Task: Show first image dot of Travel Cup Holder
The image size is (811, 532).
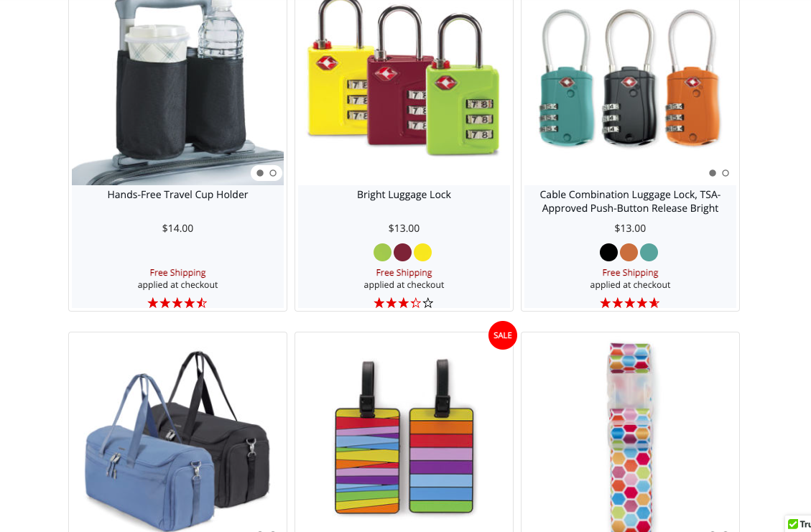Action: [x=260, y=173]
